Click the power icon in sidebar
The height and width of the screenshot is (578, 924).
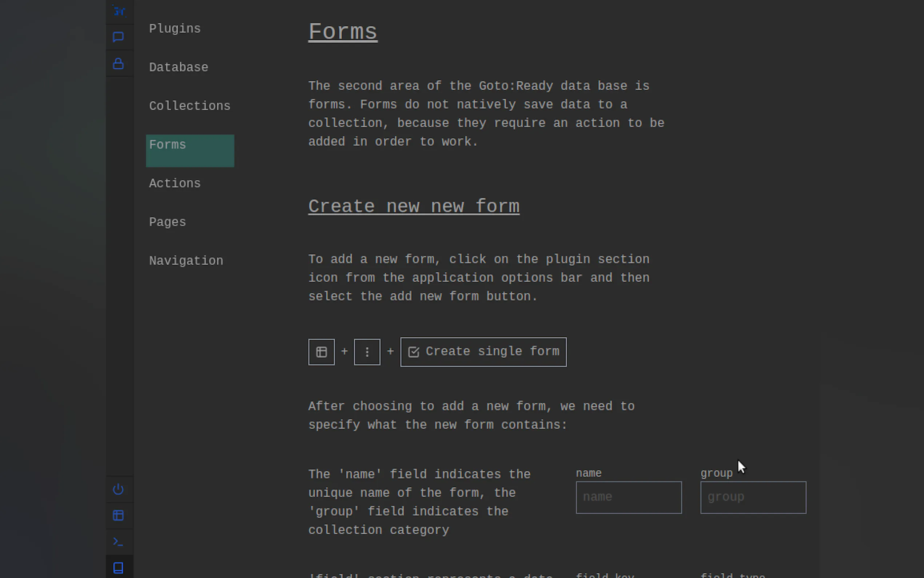[119, 489]
